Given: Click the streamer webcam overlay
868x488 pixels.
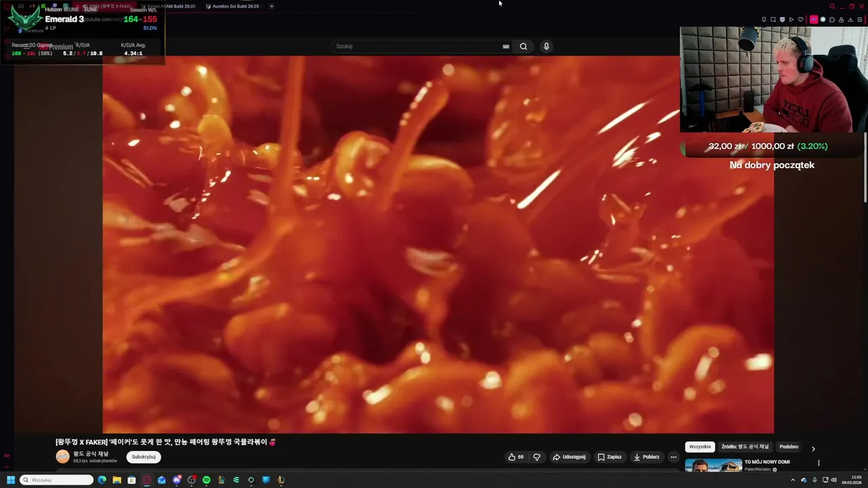Looking at the screenshot, I should tap(774, 79).
